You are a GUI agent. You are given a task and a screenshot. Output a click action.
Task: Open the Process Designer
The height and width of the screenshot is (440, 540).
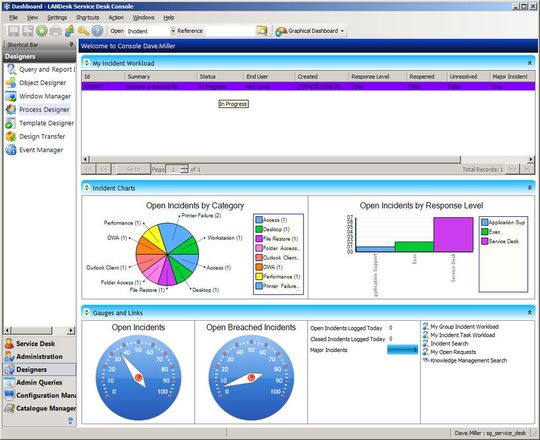click(38, 109)
